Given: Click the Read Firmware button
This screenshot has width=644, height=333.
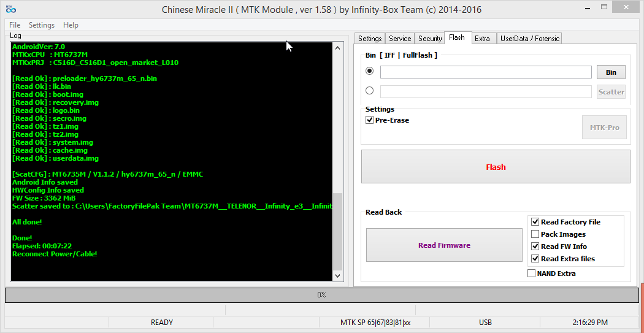Looking at the screenshot, I should 444,245.
